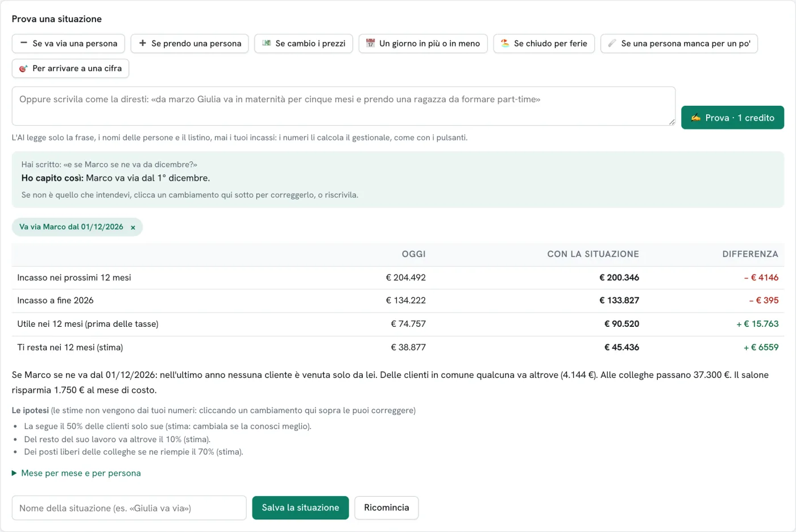Click the 'Per arrivare a una cifra' button text
This screenshot has width=796, height=532.
[x=77, y=68]
